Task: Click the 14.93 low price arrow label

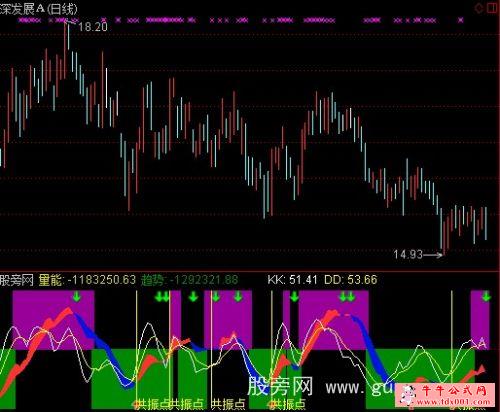Action: pos(418,255)
